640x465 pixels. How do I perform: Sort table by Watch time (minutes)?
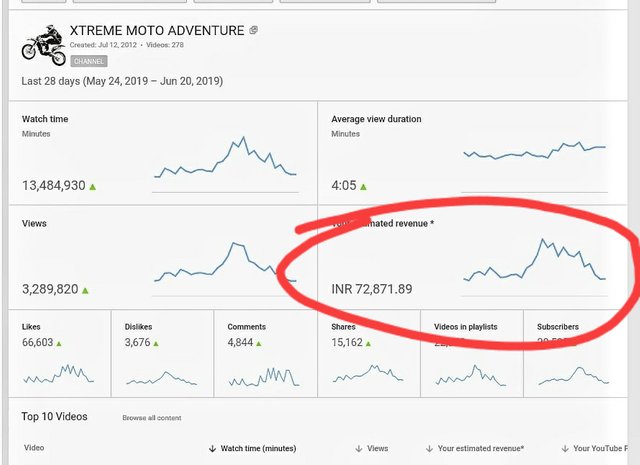252,448
